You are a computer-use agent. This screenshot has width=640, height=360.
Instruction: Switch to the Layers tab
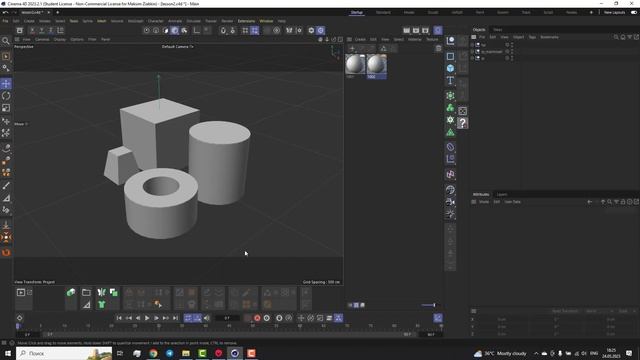(x=502, y=194)
